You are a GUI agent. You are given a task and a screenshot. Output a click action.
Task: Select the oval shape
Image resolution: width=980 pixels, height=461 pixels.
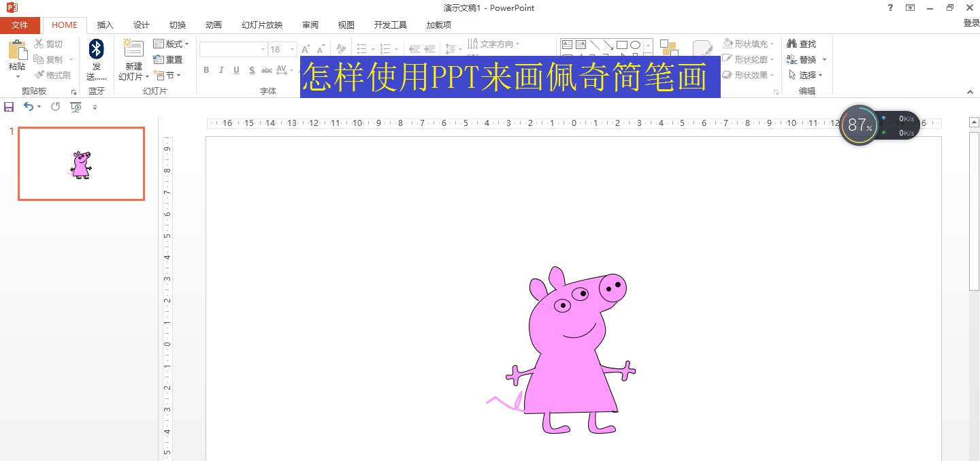(635, 45)
